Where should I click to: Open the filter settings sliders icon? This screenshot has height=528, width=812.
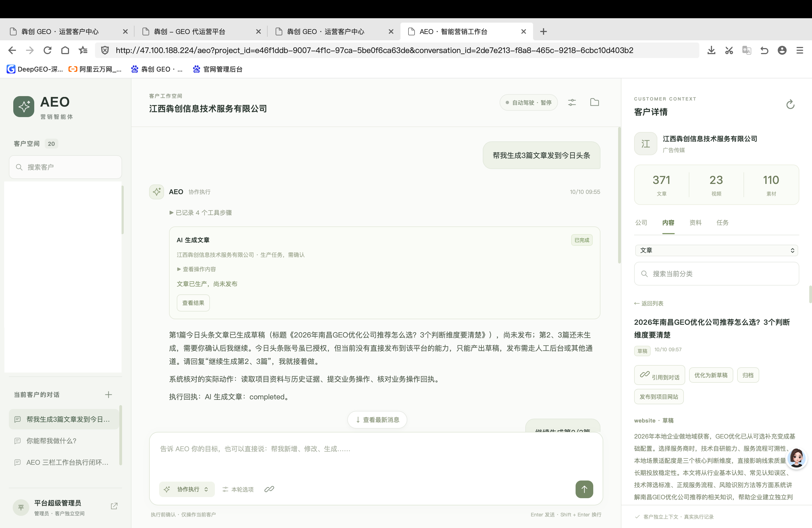pyautogui.click(x=572, y=102)
